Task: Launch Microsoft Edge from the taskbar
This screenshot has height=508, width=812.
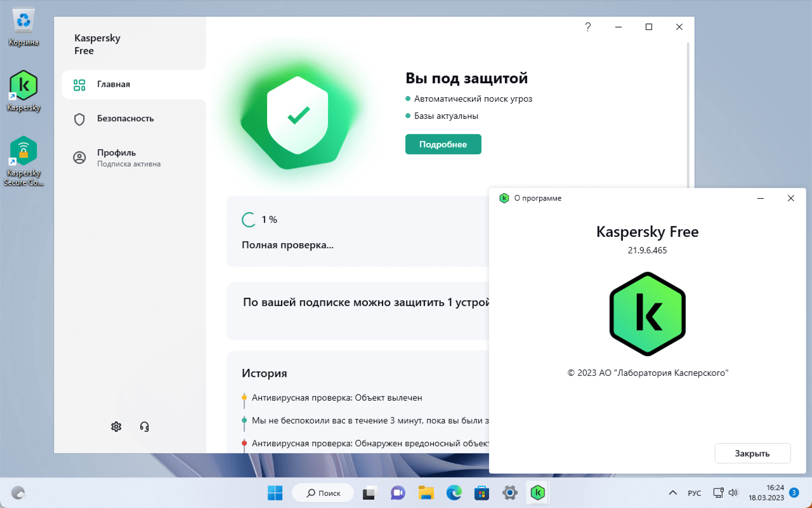Action: pos(454,492)
